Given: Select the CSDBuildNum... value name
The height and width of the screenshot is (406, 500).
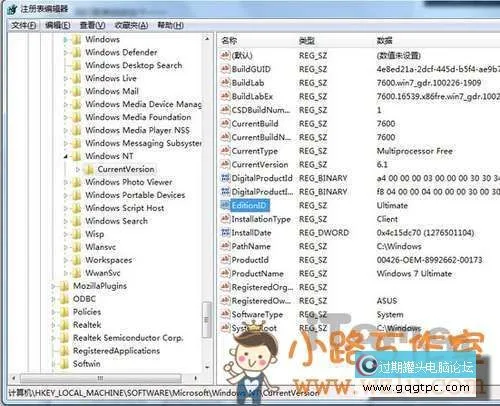Looking at the screenshot, I should coord(261,110).
